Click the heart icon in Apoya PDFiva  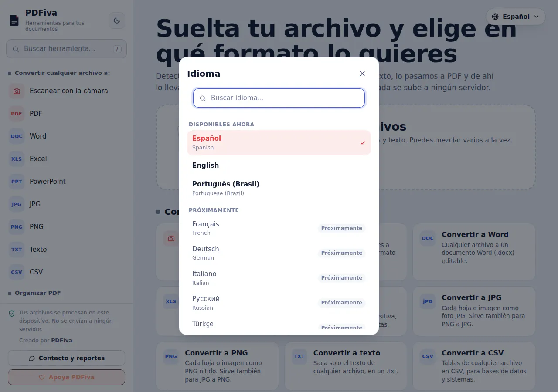click(x=42, y=377)
